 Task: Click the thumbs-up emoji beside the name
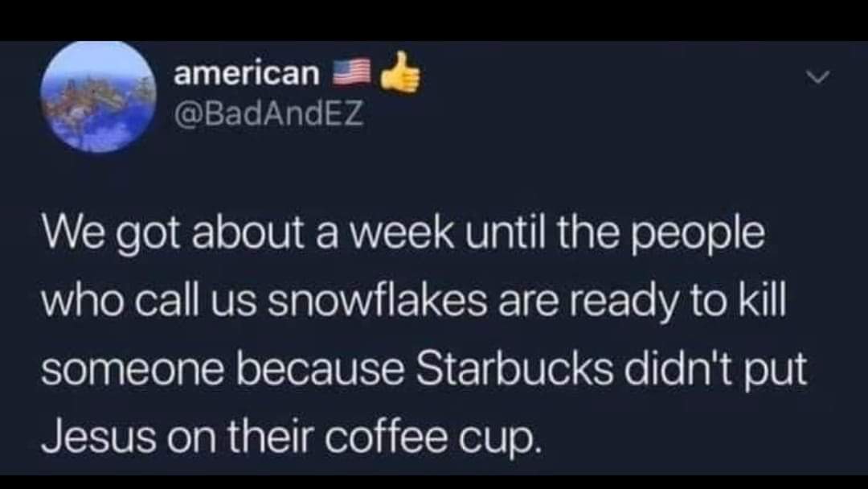click(x=399, y=72)
